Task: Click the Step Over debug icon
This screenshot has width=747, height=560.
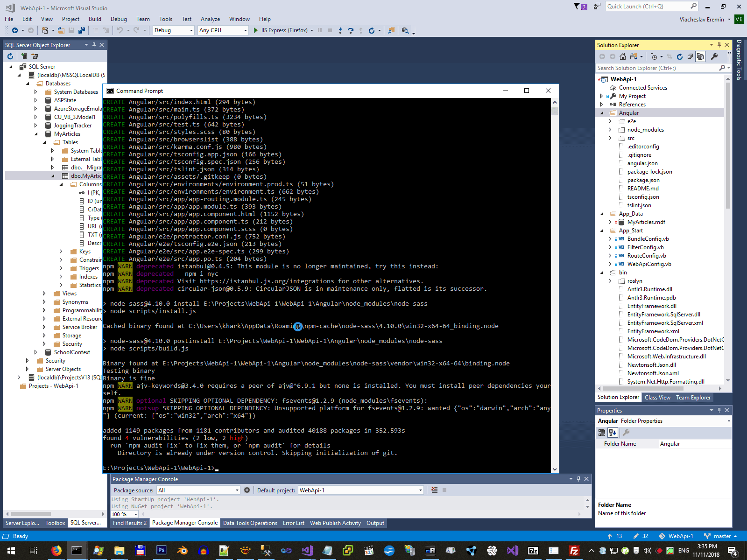Action: 351,30
